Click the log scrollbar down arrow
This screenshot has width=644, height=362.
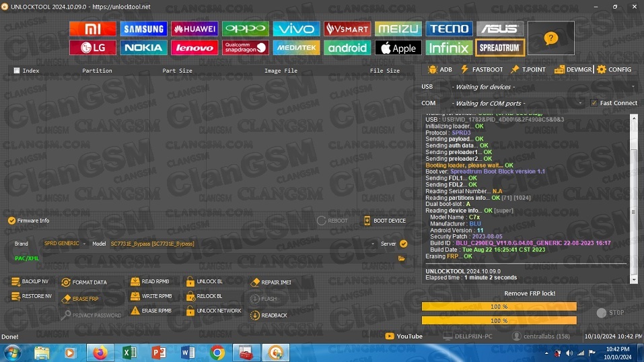tap(634, 280)
